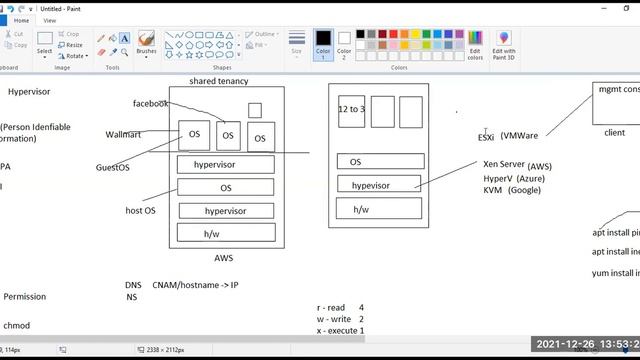This screenshot has height=360, width=640.
Task: Select the Color picker eyedropper tool
Action: tap(113, 52)
